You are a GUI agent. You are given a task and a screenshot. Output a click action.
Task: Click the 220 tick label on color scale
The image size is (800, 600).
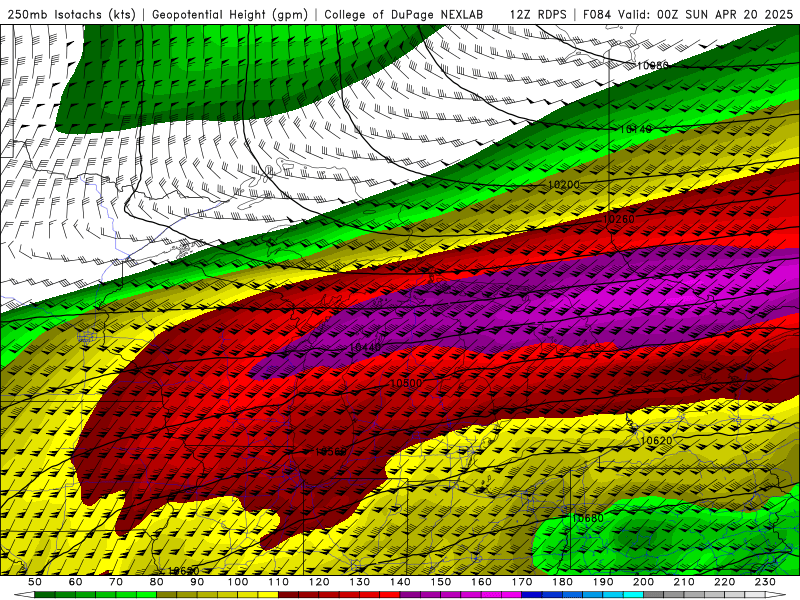pyautogui.click(x=724, y=582)
